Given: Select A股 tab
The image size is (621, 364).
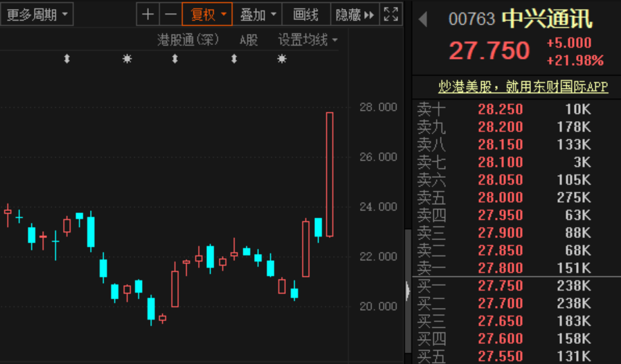Looking at the screenshot, I should (249, 39).
